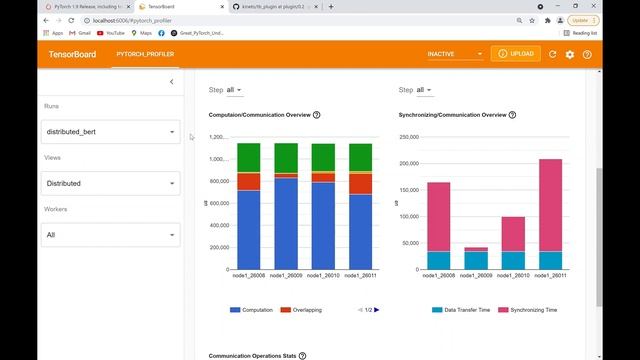Viewport: 640px width, 360px height.
Task: Collapse the sidebar with the chevron arrow
Action: (x=171, y=82)
